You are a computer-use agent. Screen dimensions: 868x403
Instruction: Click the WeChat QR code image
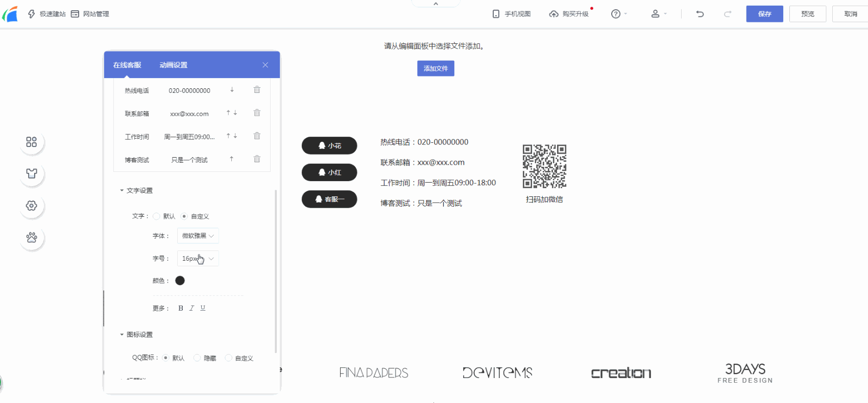(544, 166)
